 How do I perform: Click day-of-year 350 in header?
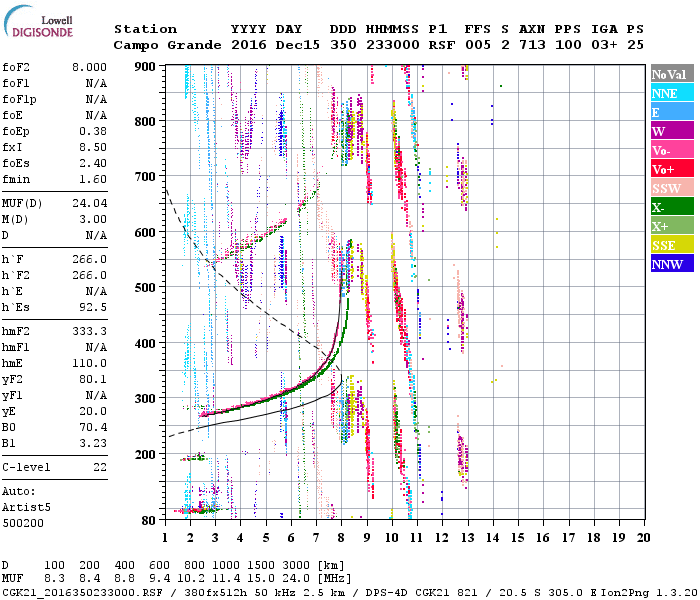point(343,45)
